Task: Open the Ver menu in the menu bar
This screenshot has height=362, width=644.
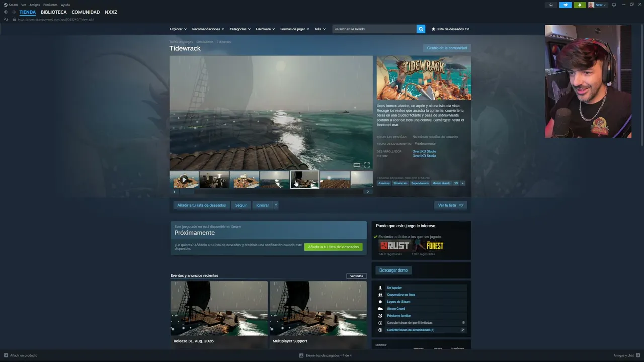Action: [24, 5]
